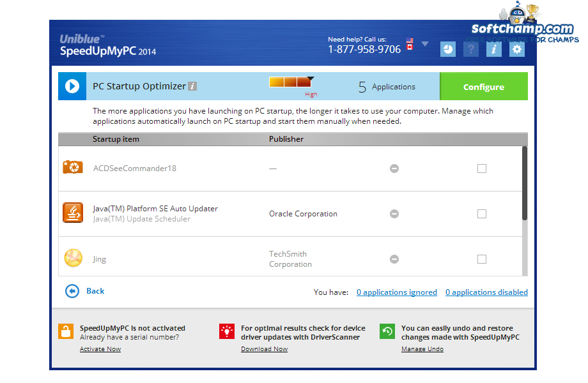Click the Download Now link

(265, 349)
